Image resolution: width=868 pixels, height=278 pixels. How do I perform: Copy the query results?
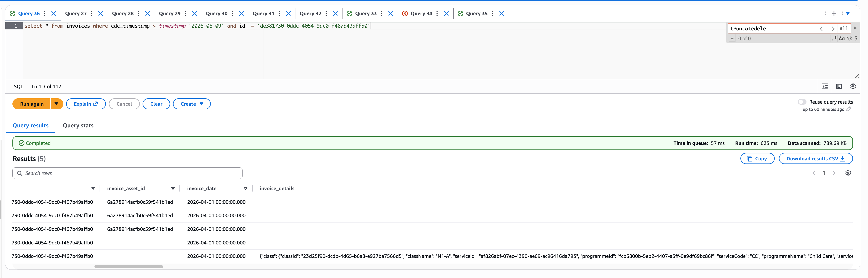click(757, 159)
